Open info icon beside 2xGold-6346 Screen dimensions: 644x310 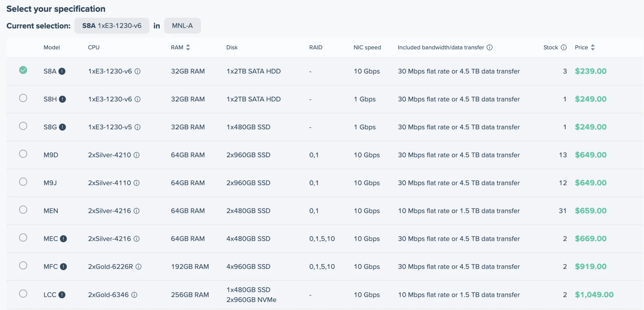(x=134, y=295)
